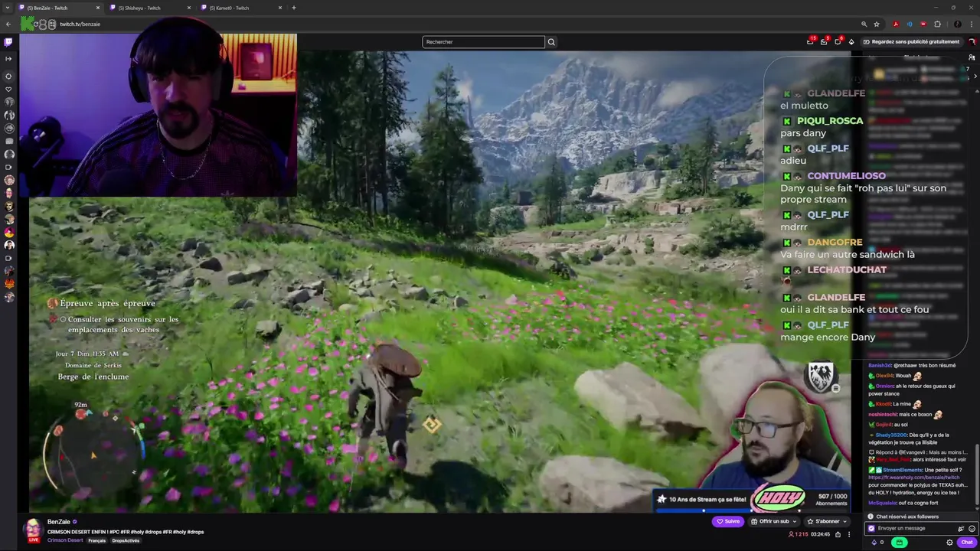The height and width of the screenshot is (551, 980).
Task: Go back with browser back arrow
Action: (8, 24)
